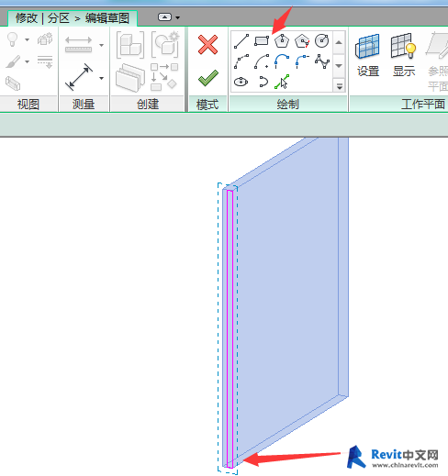Image resolution: width=448 pixels, height=476 pixels.
Task: Click the 视图 panel title
Action: coord(28,105)
